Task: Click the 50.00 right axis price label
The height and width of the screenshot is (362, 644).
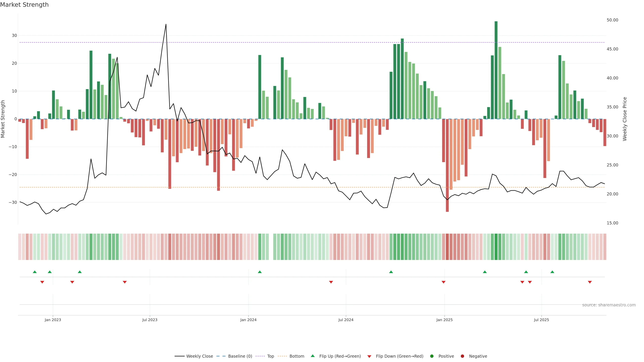Action: (612, 20)
